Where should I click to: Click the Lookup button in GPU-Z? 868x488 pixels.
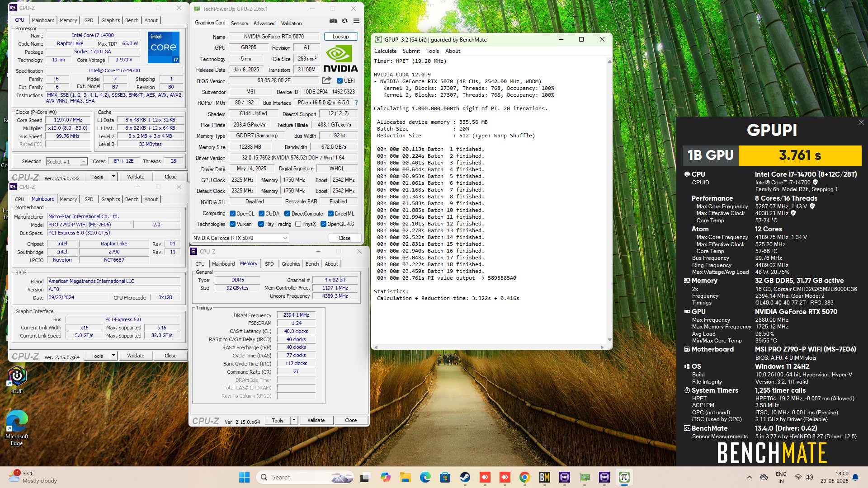click(x=340, y=37)
